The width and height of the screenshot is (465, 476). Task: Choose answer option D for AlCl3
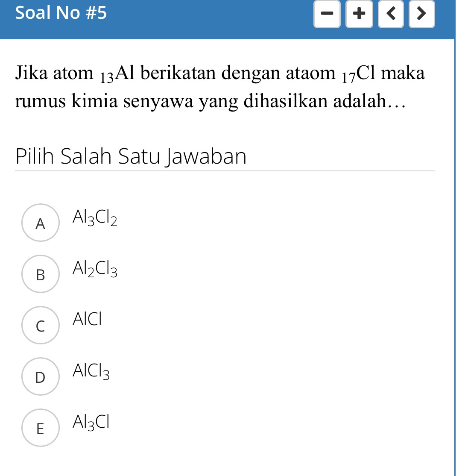(x=40, y=376)
